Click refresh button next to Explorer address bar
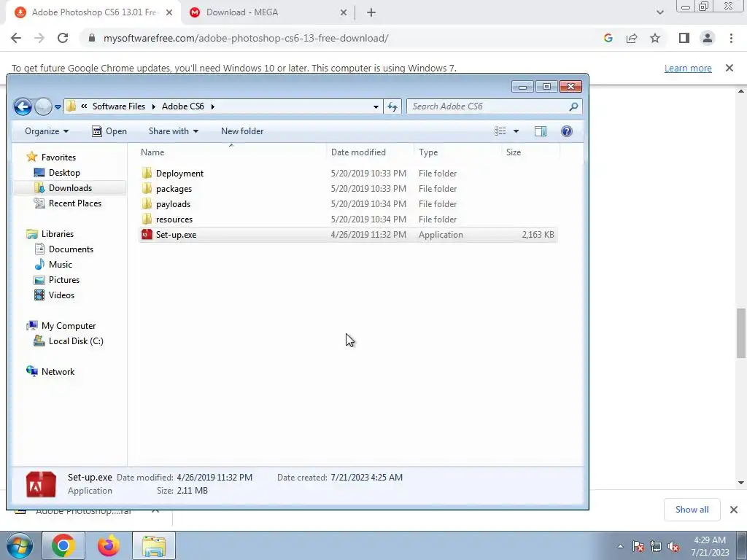The width and height of the screenshot is (747, 560). click(392, 106)
